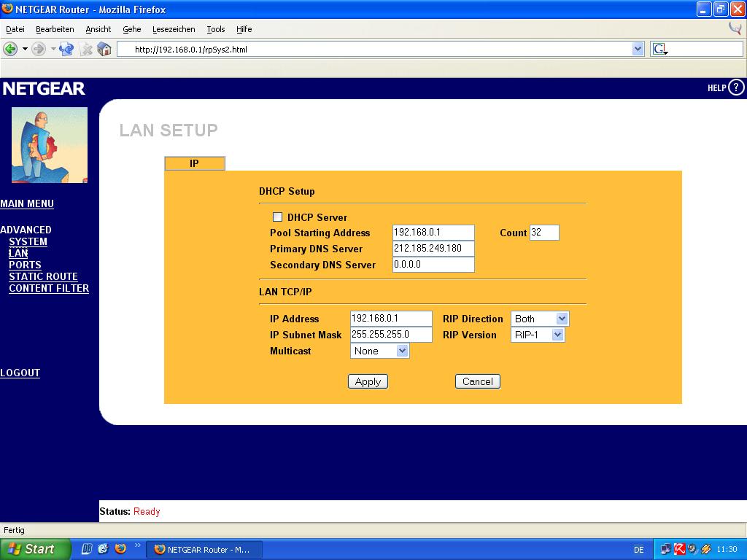The width and height of the screenshot is (747, 560).
Task: Click the LAN IP Address field
Action: click(391, 319)
